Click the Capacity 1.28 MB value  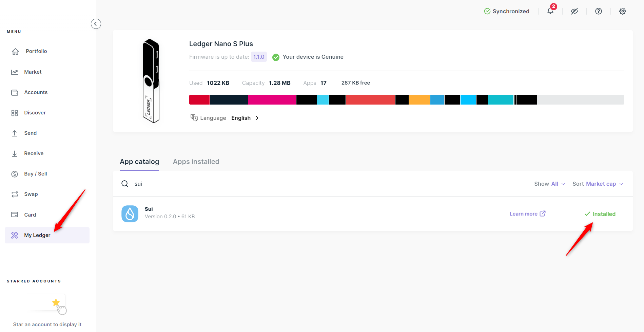(280, 83)
